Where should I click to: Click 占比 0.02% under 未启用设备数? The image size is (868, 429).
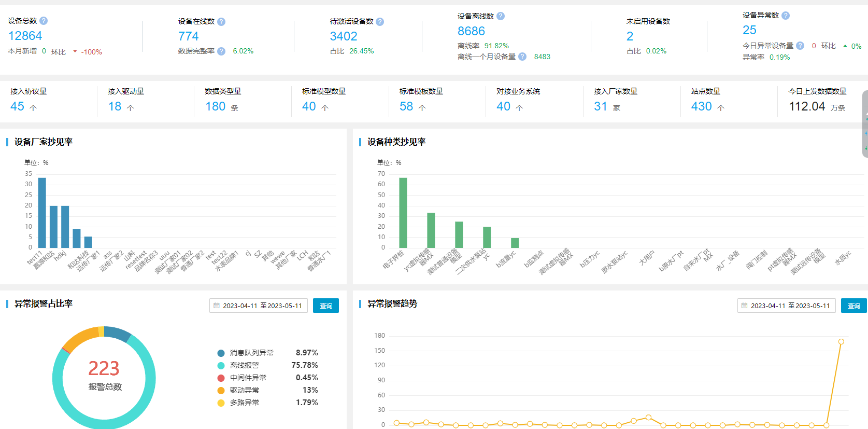(x=656, y=51)
